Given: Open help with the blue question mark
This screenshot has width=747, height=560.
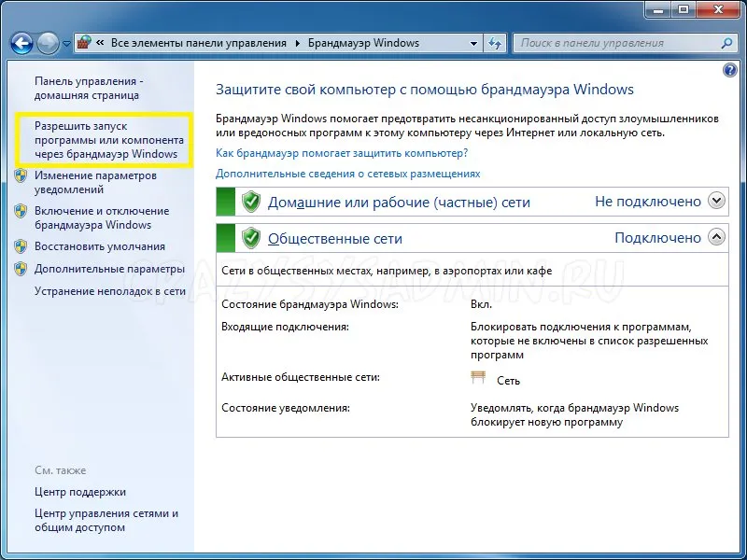Looking at the screenshot, I should point(729,71).
